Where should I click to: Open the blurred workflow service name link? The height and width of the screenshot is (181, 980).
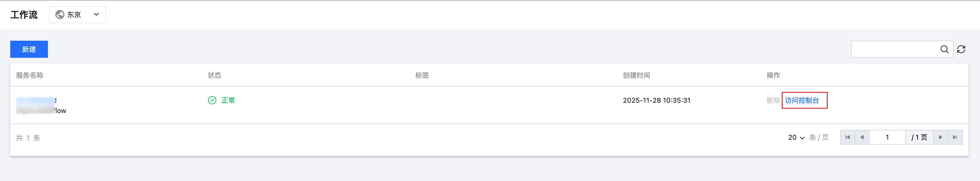pos(36,100)
